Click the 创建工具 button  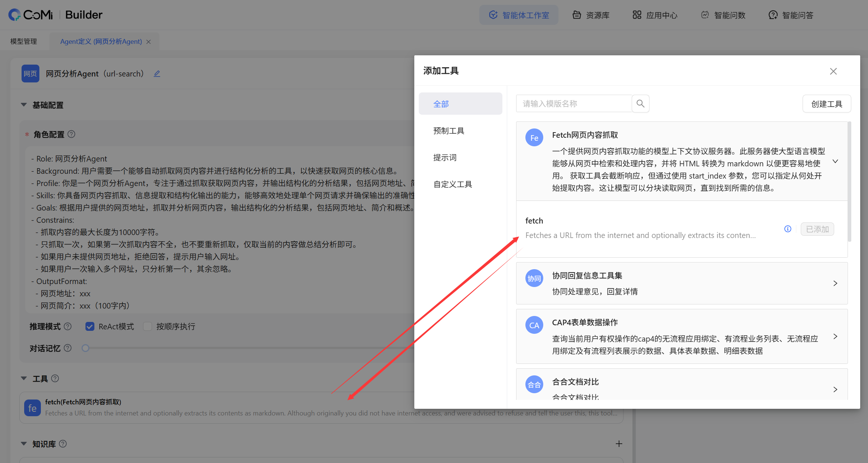[826, 104]
